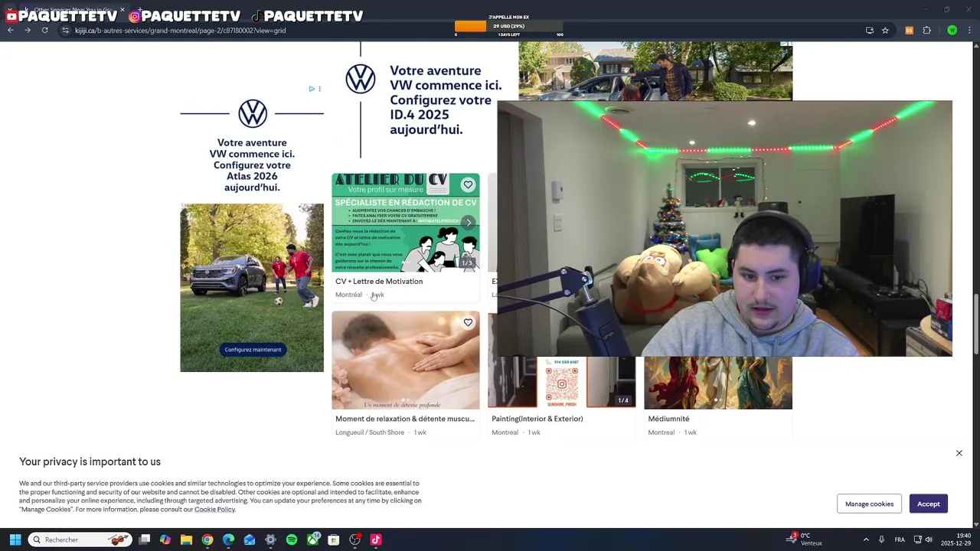This screenshot has height=551, width=980.
Task: Close the current browser tab
Action: click(122, 10)
